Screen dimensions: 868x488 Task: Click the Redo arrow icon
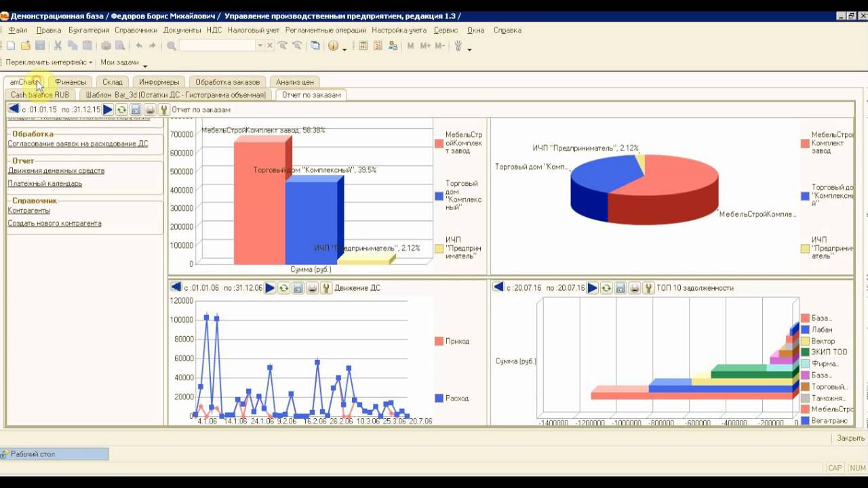153,46
